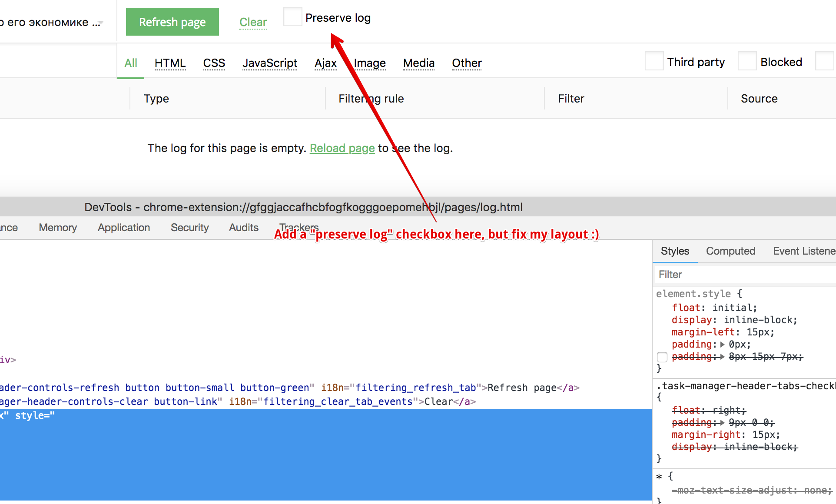Image resolution: width=836 pixels, height=504 pixels.
Task: Open the Other filter tab
Action: (x=466, y=63)
